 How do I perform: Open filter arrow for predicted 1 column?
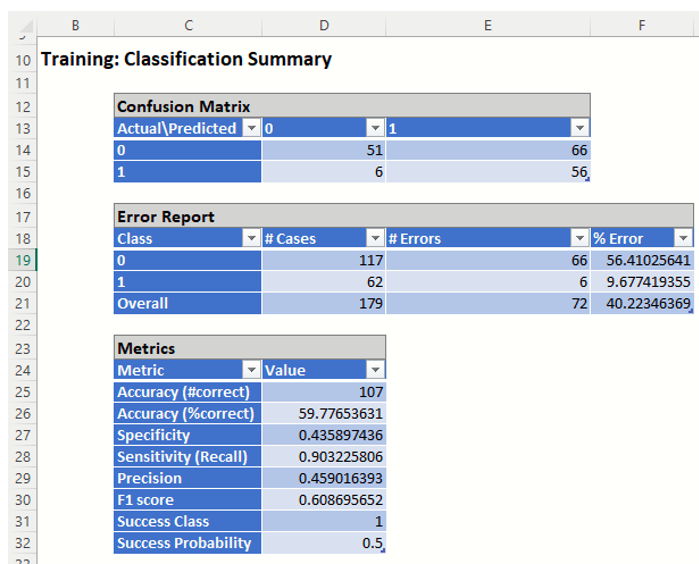[579, 128]
